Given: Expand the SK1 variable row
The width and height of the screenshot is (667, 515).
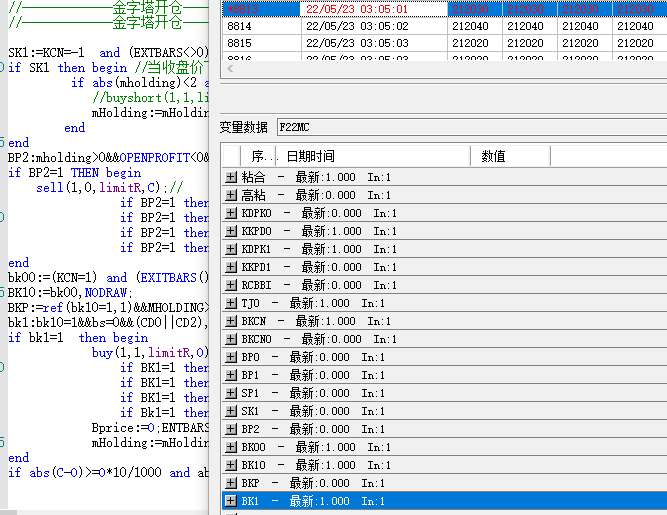Looking at the screenshot, I should coord(231,411).
